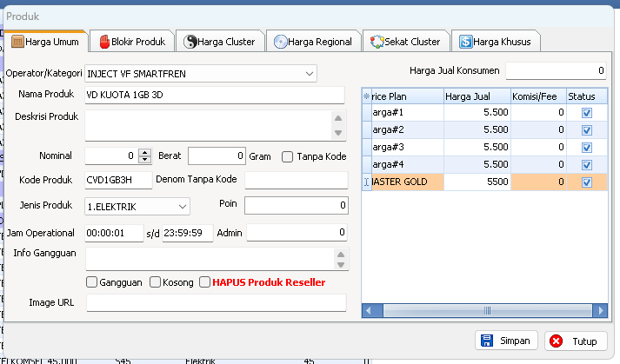Click the Admin input field

point(297,233)
